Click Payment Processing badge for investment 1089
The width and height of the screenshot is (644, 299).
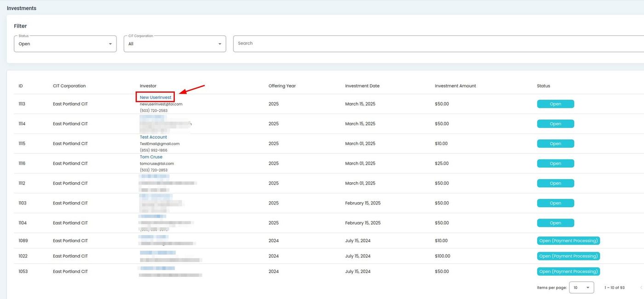click(x=568, y=241)
